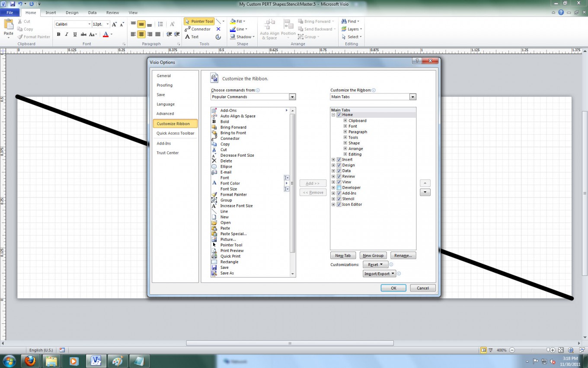Screen dimensions: 588x368
Task: Select the Proofing category in the options sidebar
Action: [164, 85]
